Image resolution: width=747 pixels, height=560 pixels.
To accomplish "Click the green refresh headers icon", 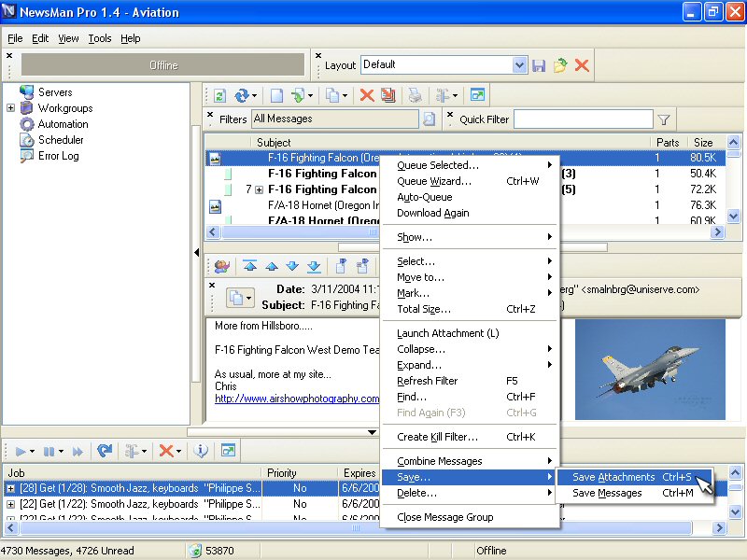I will coord(219,96).
